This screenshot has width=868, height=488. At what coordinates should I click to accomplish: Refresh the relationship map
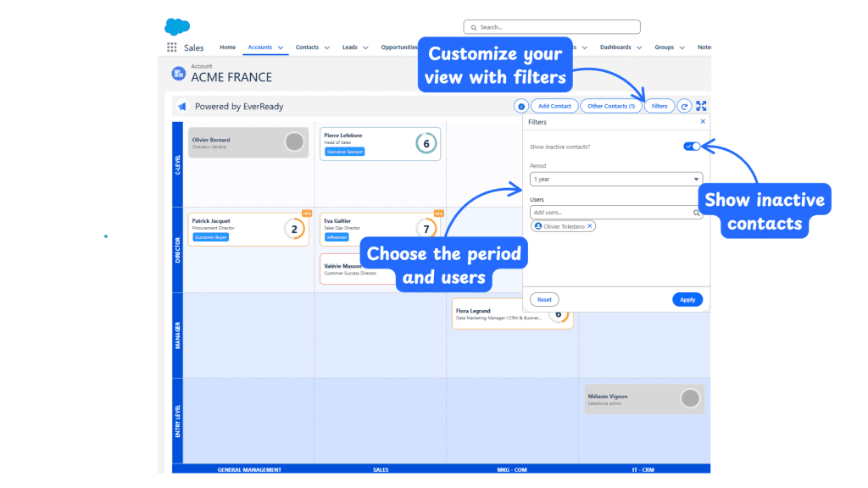[684, 106]
